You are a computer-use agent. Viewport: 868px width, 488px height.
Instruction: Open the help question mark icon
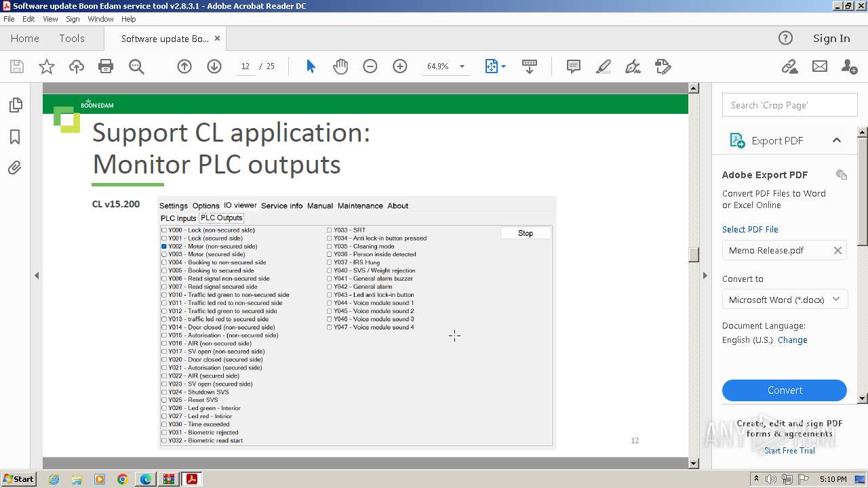(x=785, y=38)
